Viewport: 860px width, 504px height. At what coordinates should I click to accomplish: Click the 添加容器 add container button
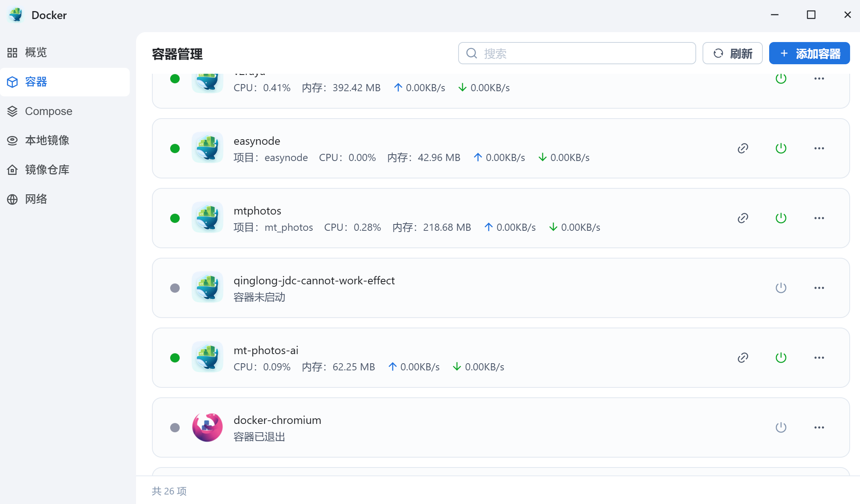tap(809, 53)
